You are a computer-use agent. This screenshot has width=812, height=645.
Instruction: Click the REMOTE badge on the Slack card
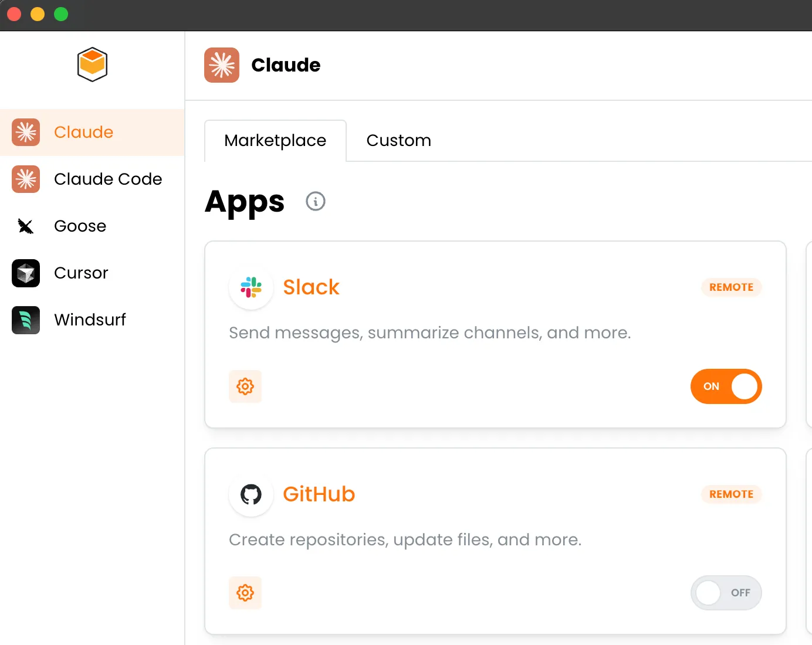click(731, 287)
